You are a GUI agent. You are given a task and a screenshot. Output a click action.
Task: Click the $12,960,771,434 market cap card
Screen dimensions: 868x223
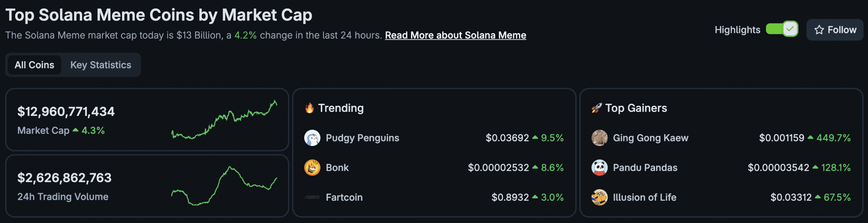(x=147, y=120)
